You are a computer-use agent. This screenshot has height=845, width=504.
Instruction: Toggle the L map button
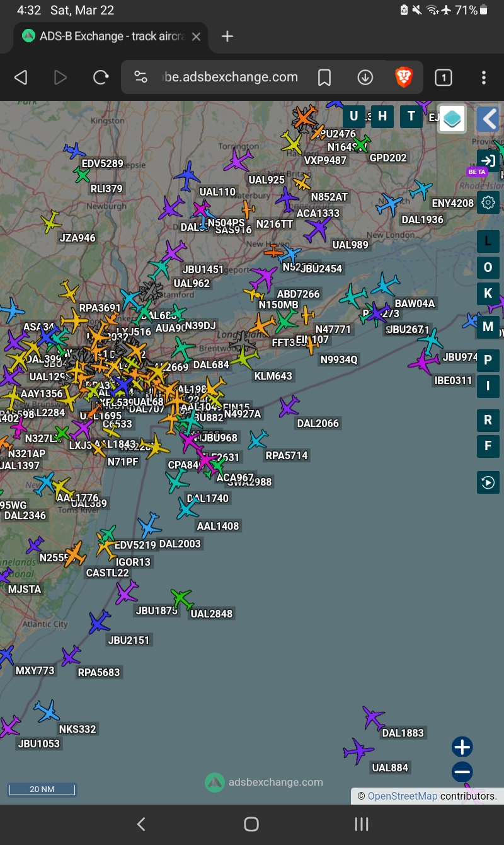(x=488, y=241)
